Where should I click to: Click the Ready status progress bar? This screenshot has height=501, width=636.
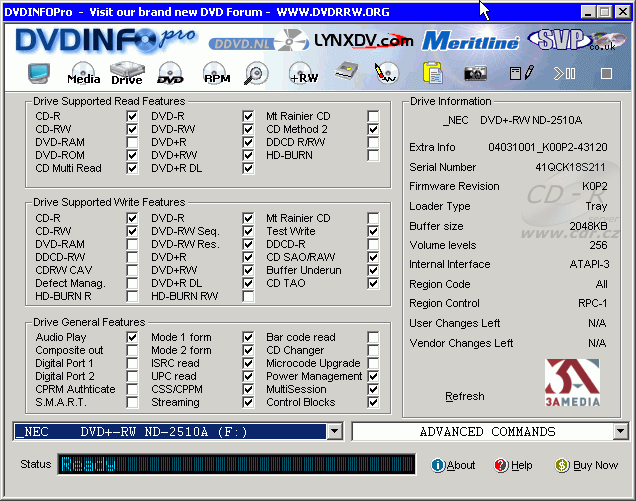(236, 464)
